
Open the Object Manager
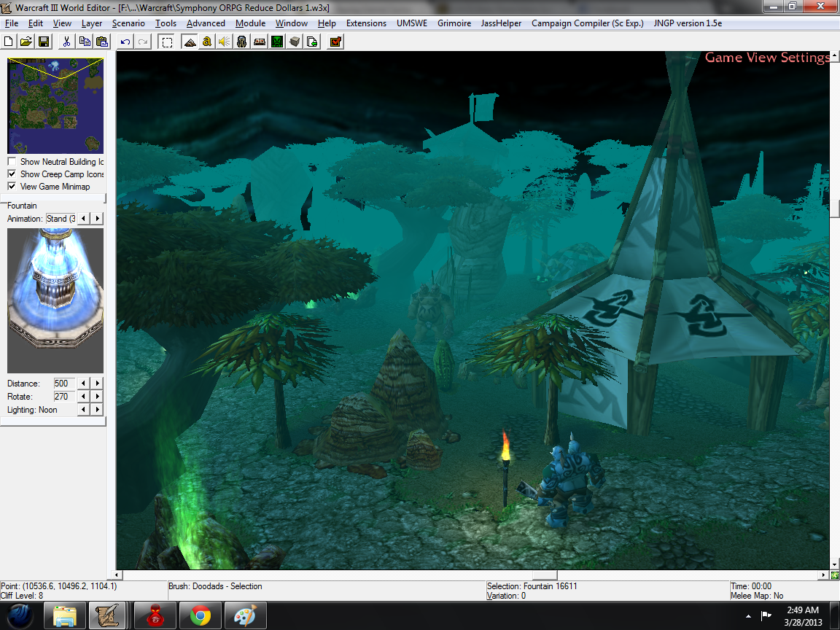(x=295, y=42)
